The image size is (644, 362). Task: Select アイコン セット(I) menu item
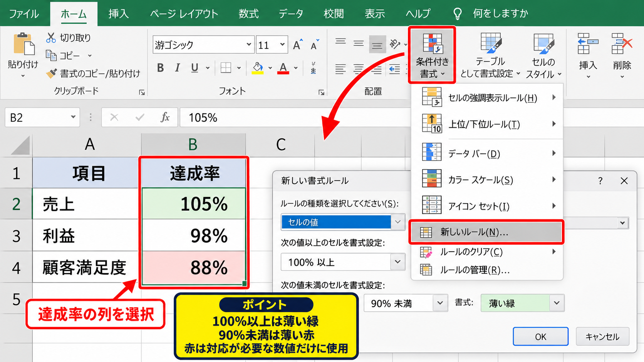[x=487, y=206]
